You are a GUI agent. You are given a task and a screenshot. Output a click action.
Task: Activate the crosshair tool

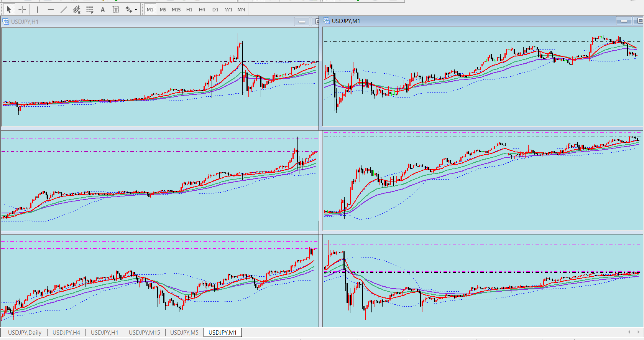pos(22,10)
